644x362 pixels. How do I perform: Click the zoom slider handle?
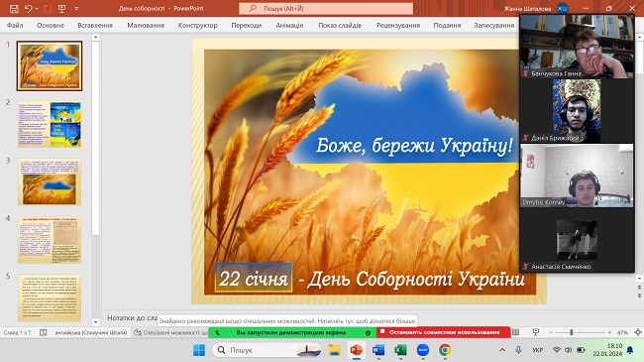(572, 332)
